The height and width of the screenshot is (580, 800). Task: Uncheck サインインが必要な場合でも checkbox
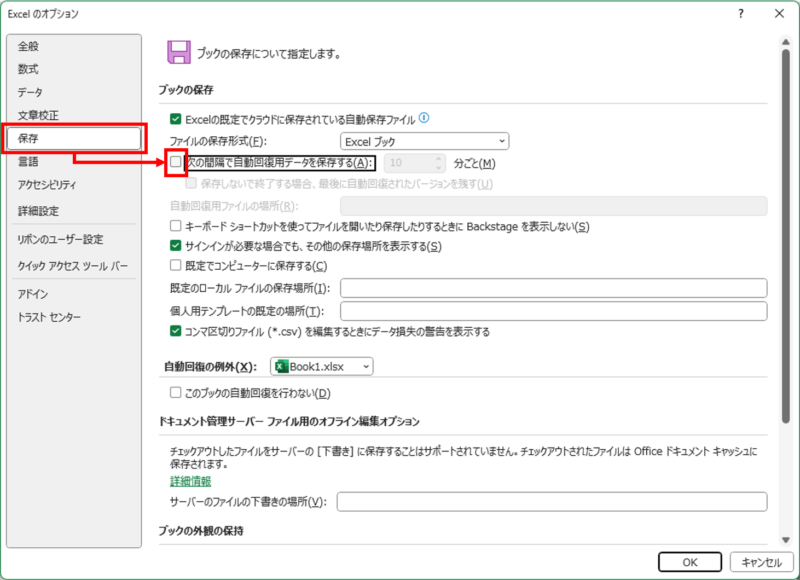click(176, 246)
